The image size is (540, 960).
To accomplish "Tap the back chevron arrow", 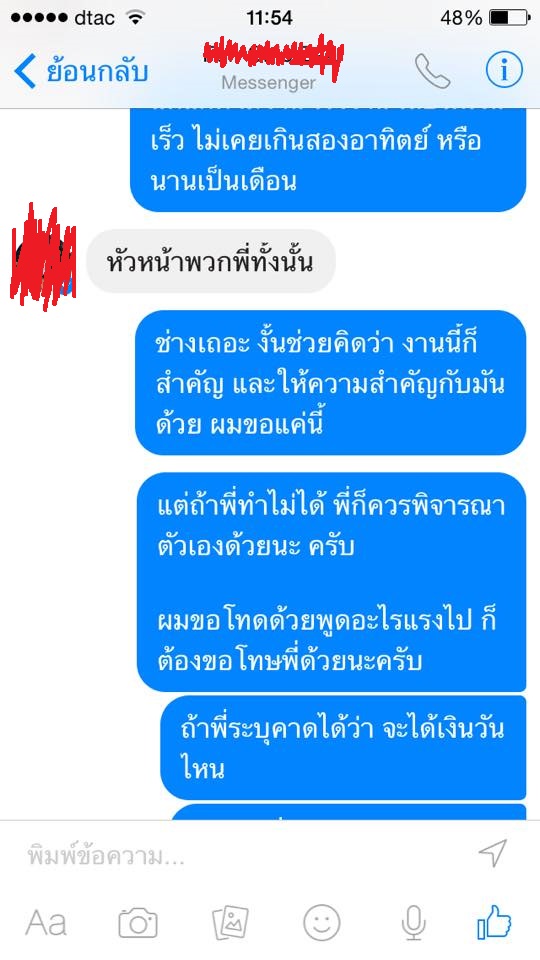I will click(25, 71).
